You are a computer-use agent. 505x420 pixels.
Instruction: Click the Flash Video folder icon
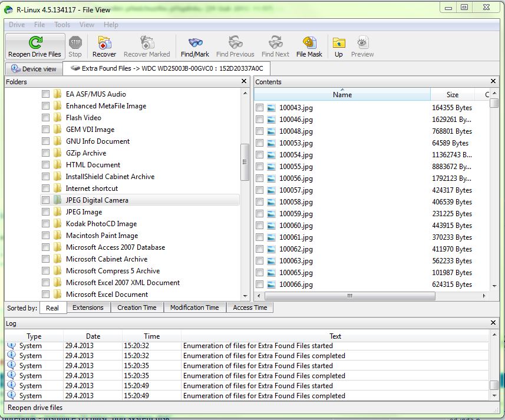point(57,117)
